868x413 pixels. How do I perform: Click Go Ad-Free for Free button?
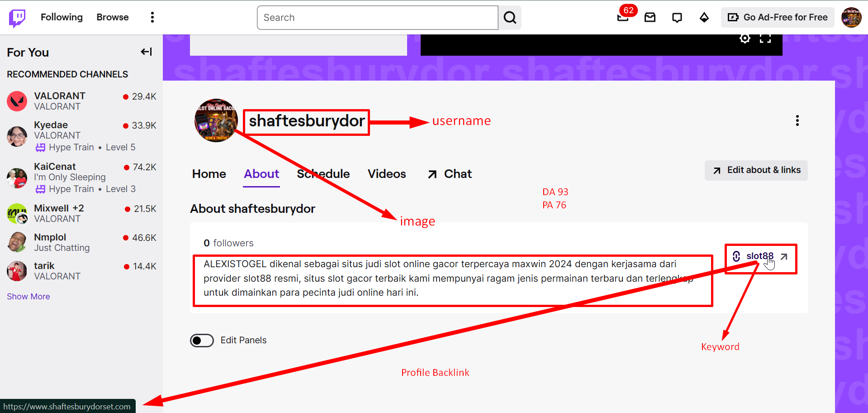coord(778,17)
